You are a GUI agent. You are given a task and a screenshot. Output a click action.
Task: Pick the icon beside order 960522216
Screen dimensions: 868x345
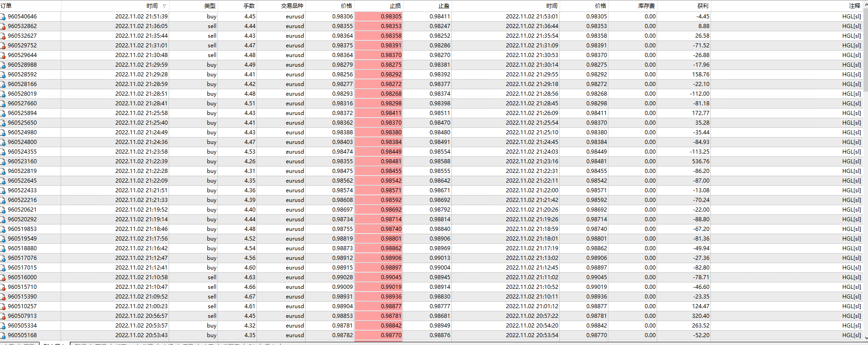[3, 200]
